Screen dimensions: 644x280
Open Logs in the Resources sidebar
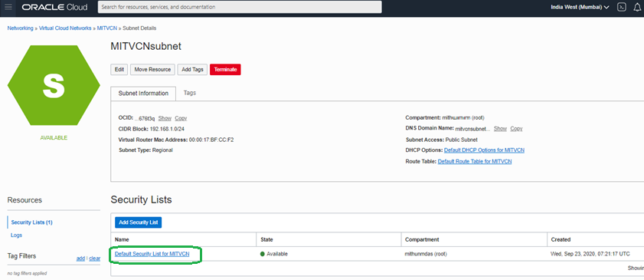tap(16, 236)
